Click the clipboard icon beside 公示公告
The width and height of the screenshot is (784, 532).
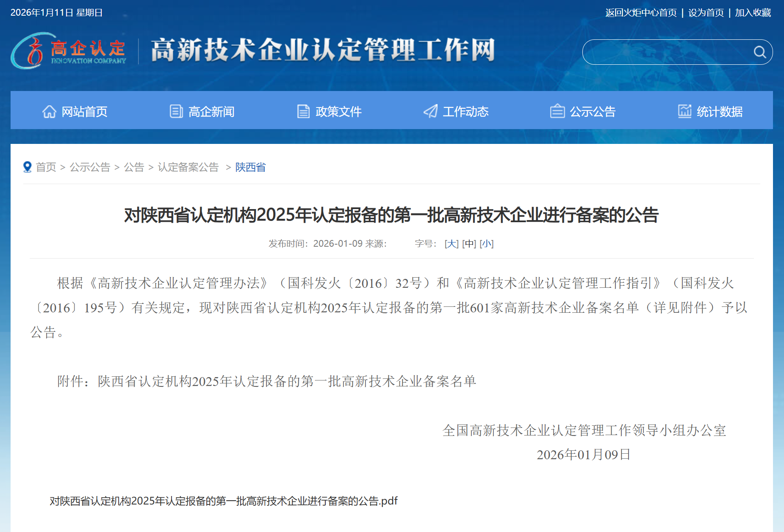click(557, 111)
